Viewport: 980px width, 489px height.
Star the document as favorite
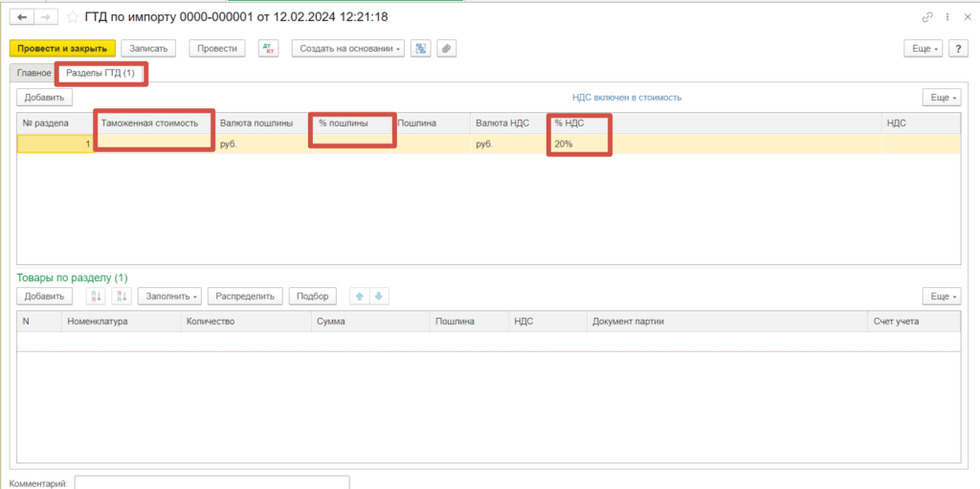(72, 17)
